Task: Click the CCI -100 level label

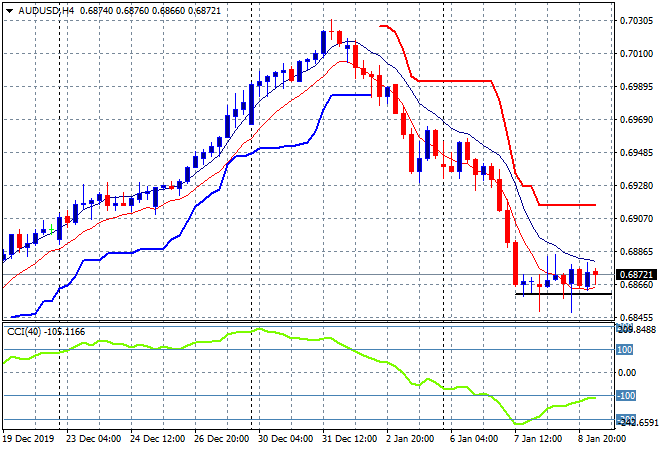Action: (626, 396)
